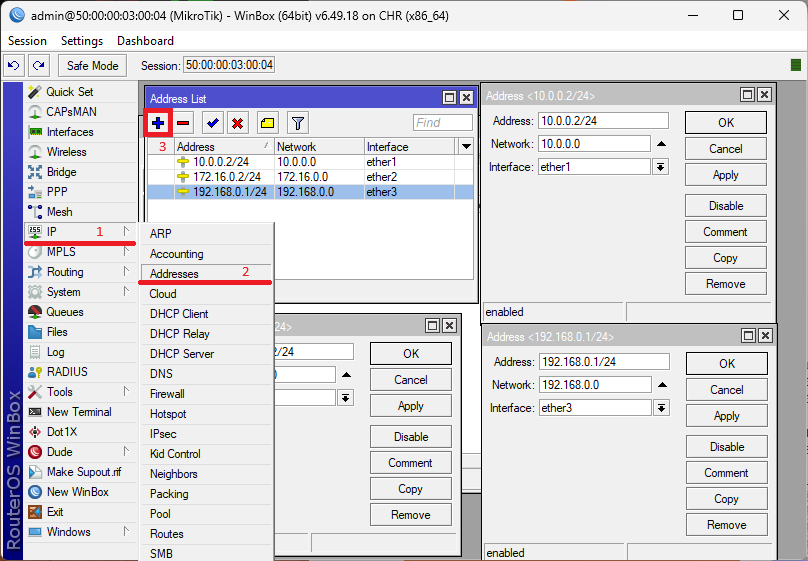808x561 pixels.
Task: Click the Find search field in Address List
Action: pyautogui.click(x=442, y=123)
